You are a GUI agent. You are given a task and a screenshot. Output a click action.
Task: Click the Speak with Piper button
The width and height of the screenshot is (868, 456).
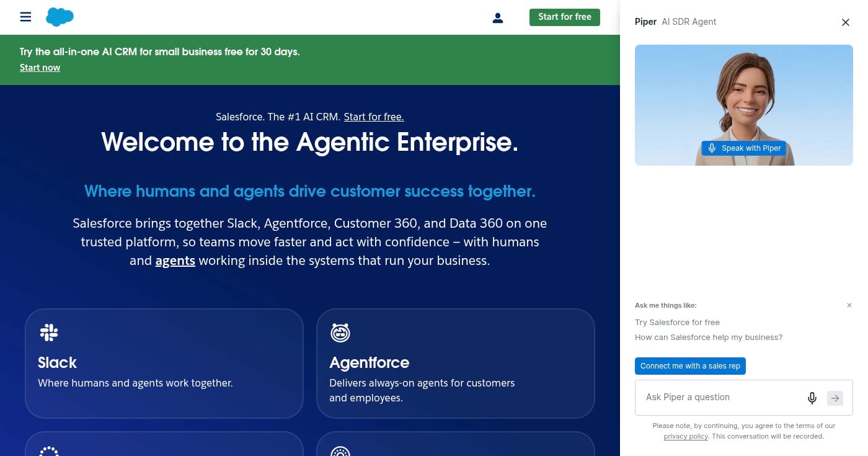click(744, 148)
